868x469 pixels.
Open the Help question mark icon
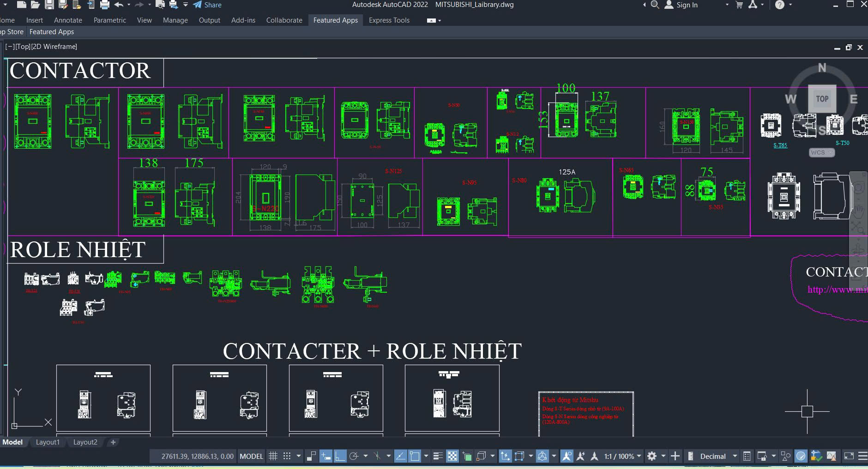[780, 5]
